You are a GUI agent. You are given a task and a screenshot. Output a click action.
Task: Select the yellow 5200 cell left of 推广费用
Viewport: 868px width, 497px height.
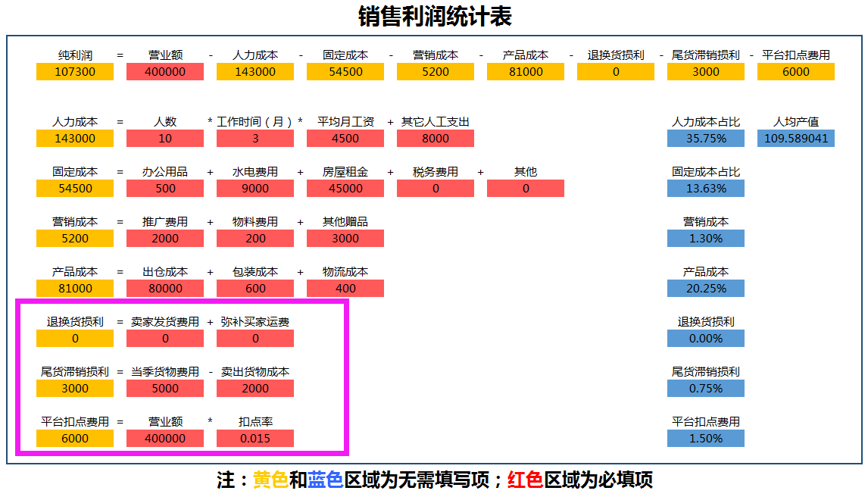75,239
